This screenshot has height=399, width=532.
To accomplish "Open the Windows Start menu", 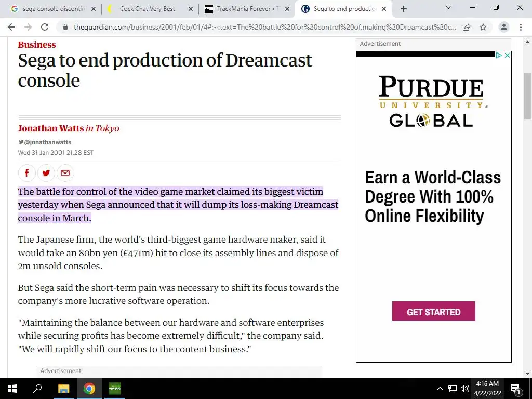I will click(x=12, y=389).
